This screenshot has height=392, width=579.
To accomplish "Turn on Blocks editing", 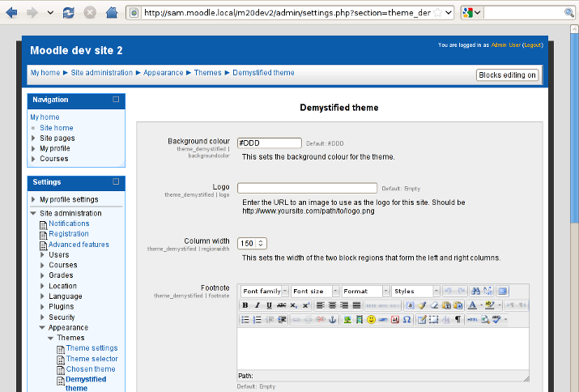I will coord(507,75).
